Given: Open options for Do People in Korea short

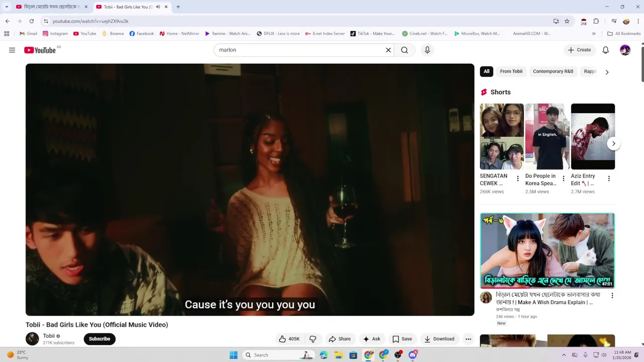Looking at the screenshot, I should tap(563, 178).
